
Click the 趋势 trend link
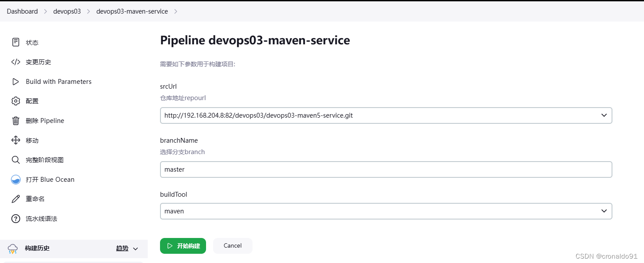(x=122, y=249)
